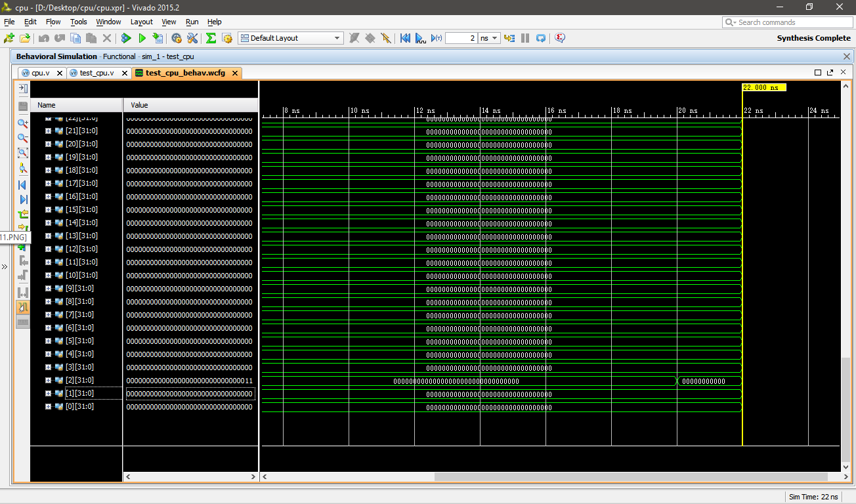This screenshot has width=856, height=504.
Task: Open the Help menu
Action: coord(215,22)
